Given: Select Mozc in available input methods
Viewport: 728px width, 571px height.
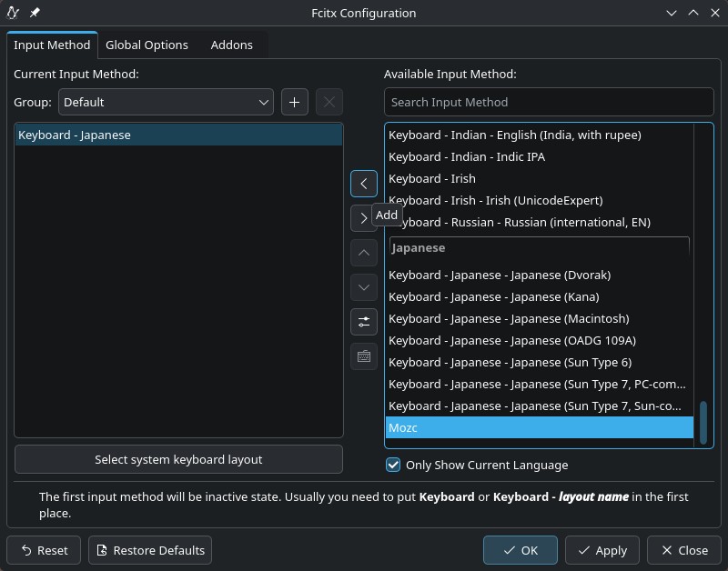Looking at the screenshot, I should [539, 427].
